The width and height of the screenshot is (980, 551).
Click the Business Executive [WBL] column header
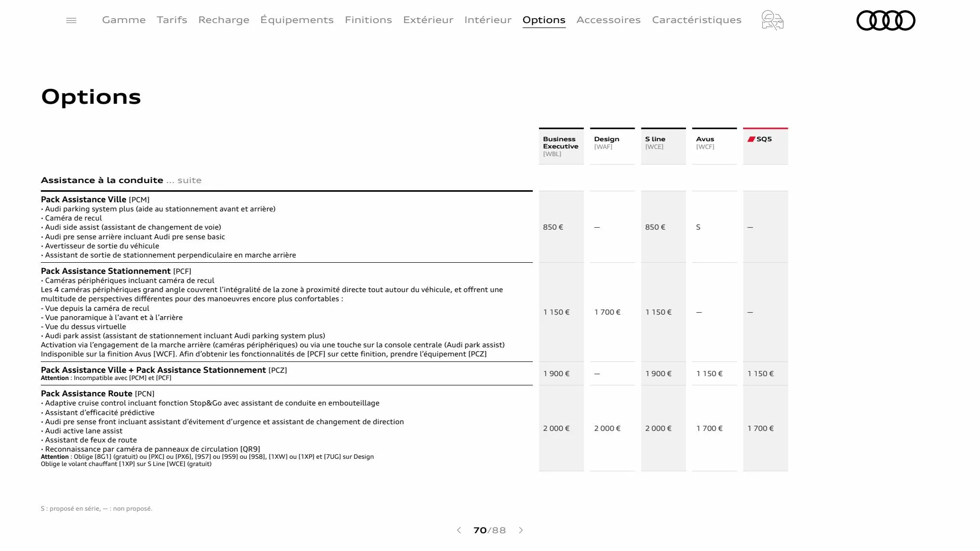tap(561, 146)
